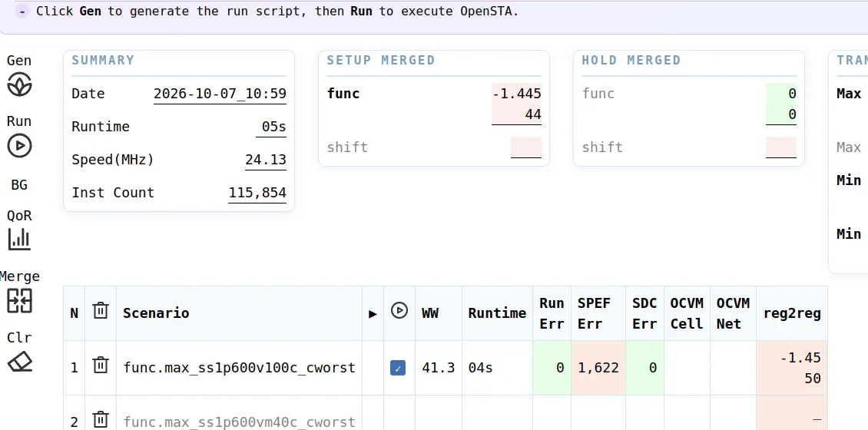Click the Run Err 0 cell

(552, 368)
